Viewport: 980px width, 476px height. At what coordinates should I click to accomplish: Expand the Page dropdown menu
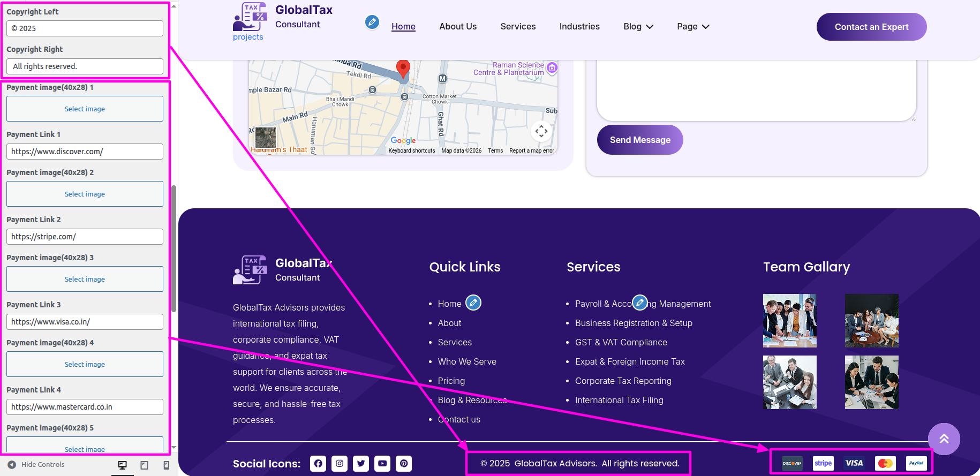point(693,27)
